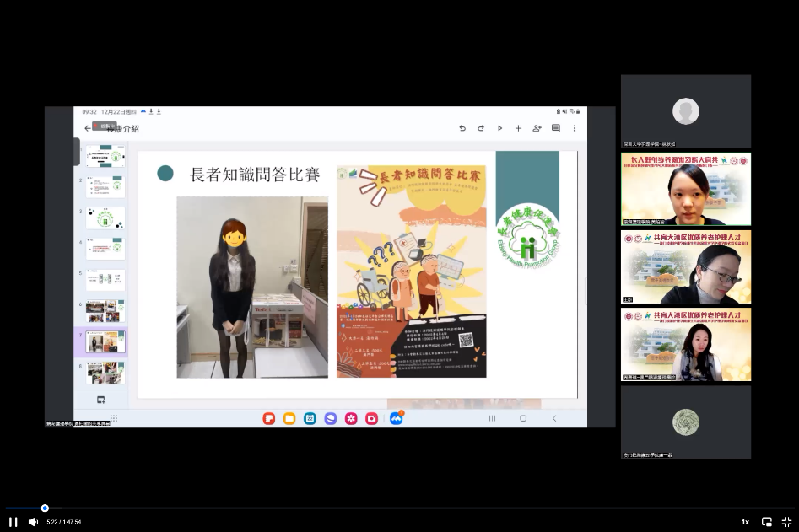The image size is (799, 532).
Task: Select slide 6 thumbnail in sidebar
Action: 105,311
